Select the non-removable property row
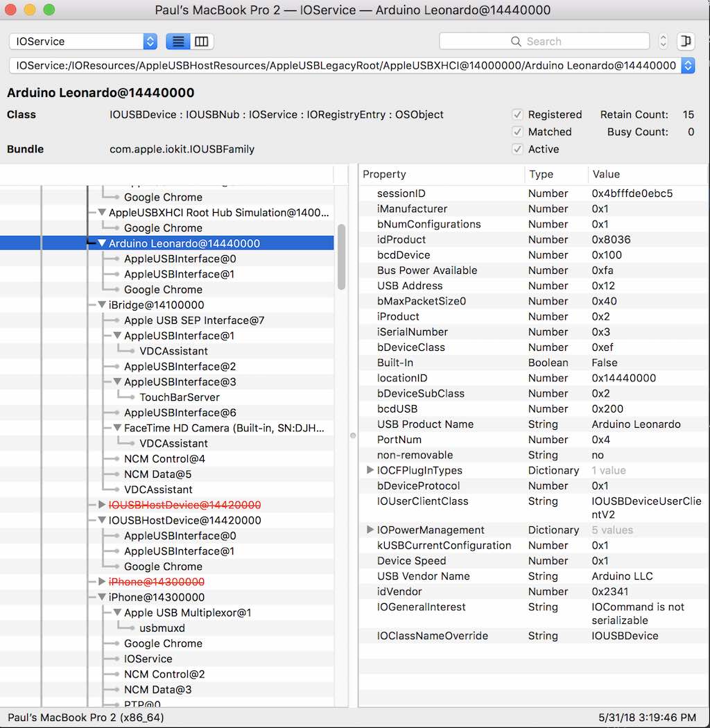This screenshot has height=728, width=710. click(x=533, y=455)
